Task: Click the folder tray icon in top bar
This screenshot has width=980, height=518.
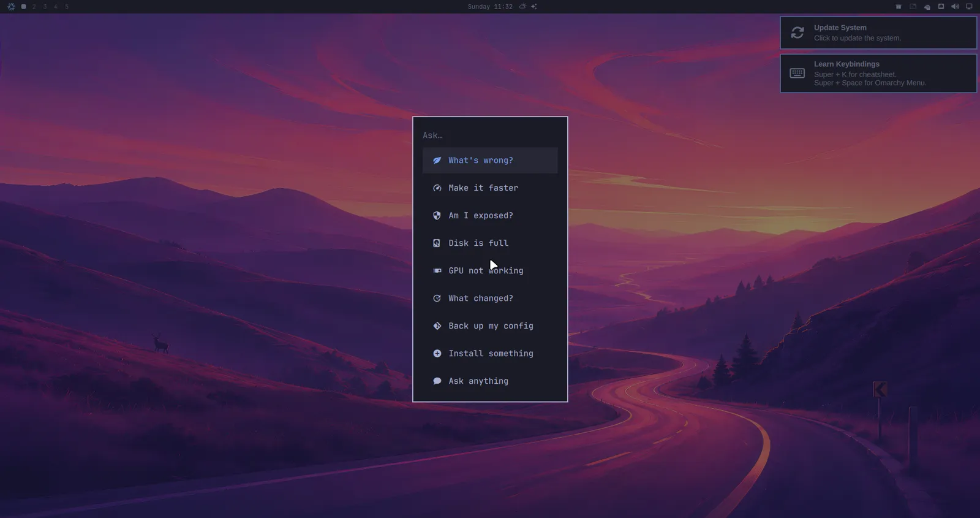Action: pyautogui.click(x=913, y=7)
